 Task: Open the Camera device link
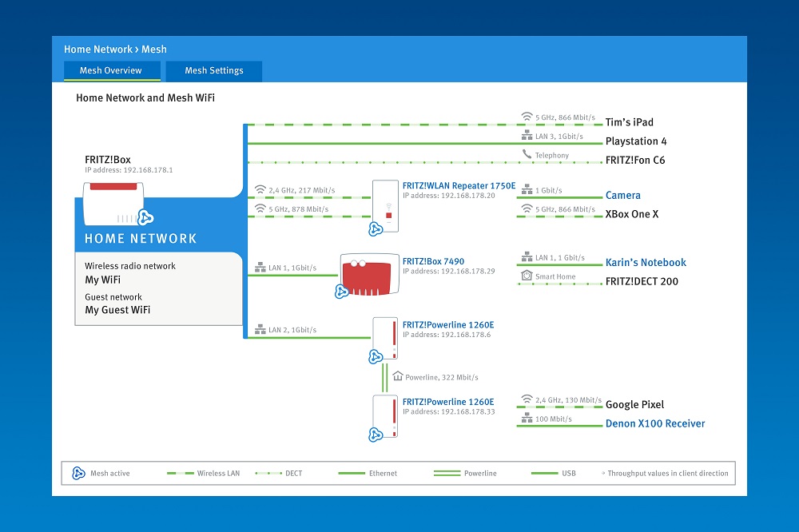[x=622, y=195]
